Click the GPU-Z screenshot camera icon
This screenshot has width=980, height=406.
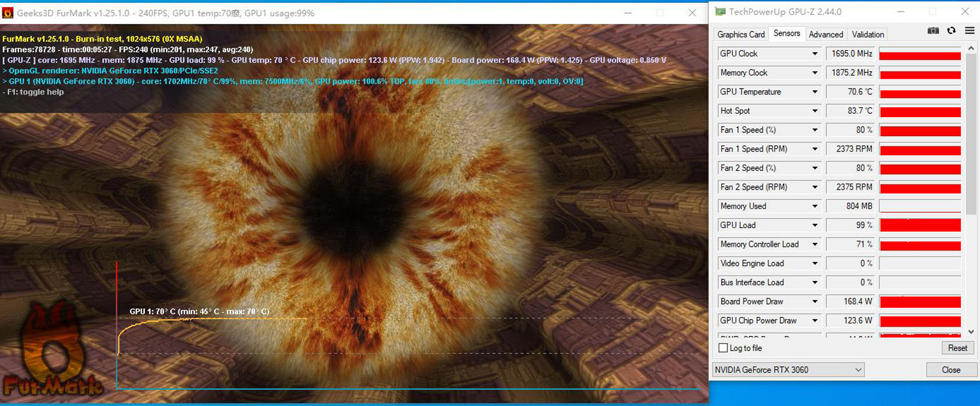tap(933, 31)
